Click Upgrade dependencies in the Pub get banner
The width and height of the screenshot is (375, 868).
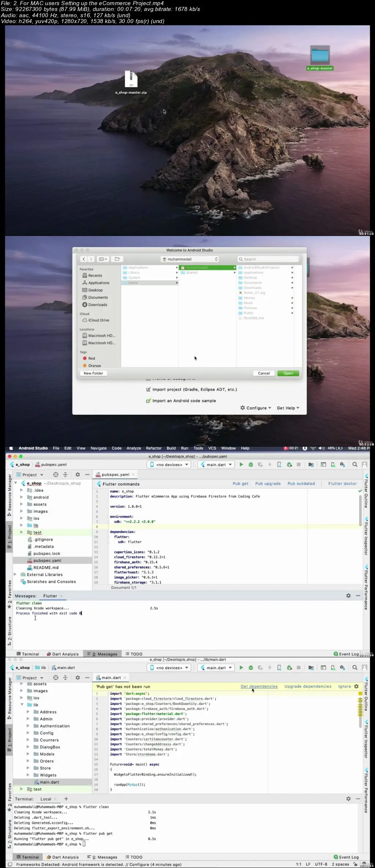click(308, 687)
